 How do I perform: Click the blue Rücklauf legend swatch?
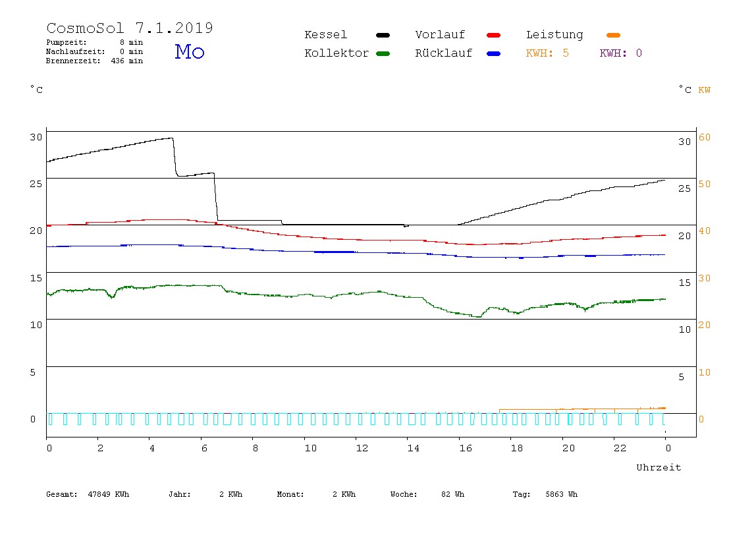coord(494,53)
